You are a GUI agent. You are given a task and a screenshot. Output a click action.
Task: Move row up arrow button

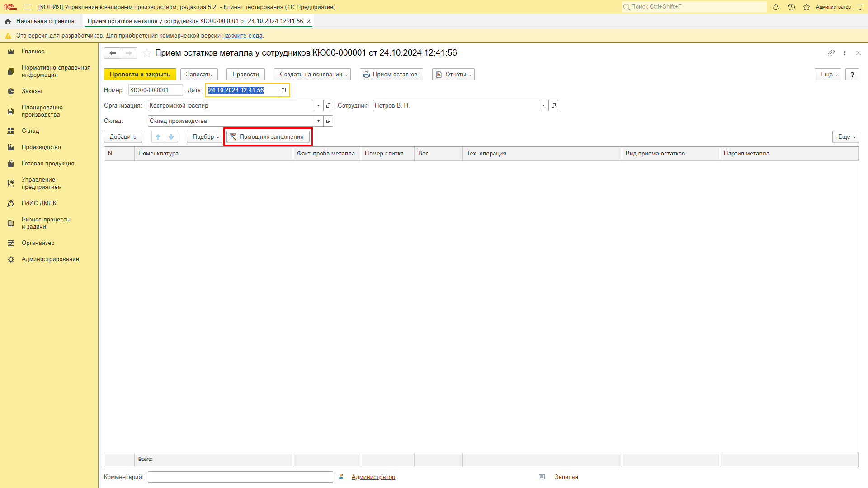[x=158, y=136]
